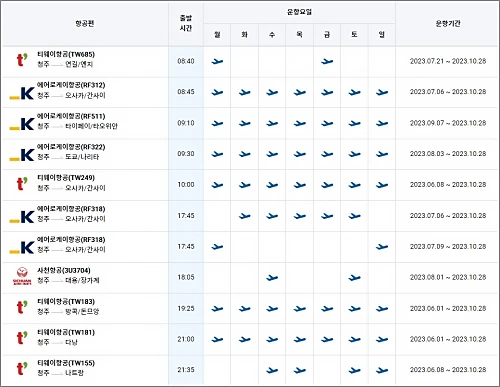Viewport: 500px width, 387px height.
Task: Click the Sunday plane icon for RF312
Action: 382,93
